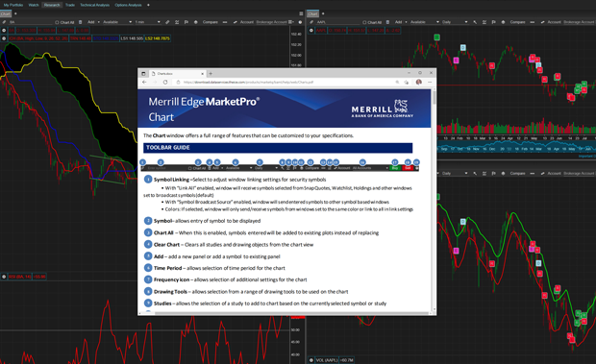Viewport: 596px width, 364px height.
Task: Click the symbol linking icon beside the BA symbol field
Action: tap(4, 22)
